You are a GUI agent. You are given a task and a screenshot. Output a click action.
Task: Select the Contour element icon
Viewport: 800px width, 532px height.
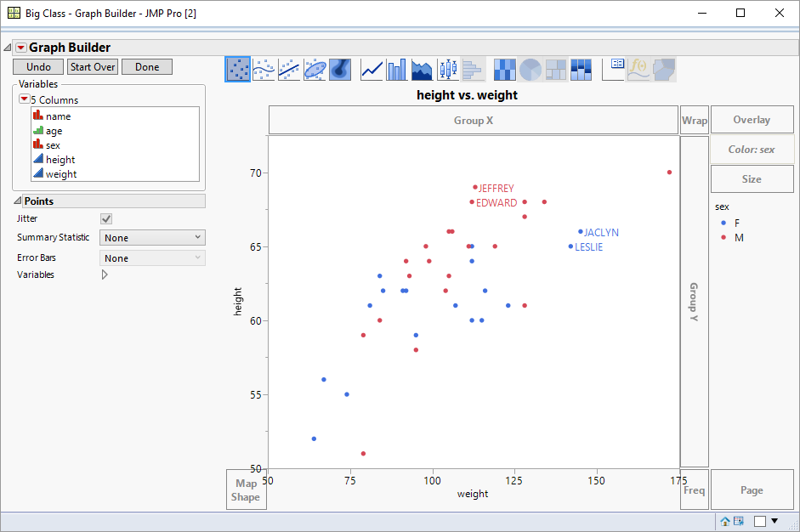340,69
